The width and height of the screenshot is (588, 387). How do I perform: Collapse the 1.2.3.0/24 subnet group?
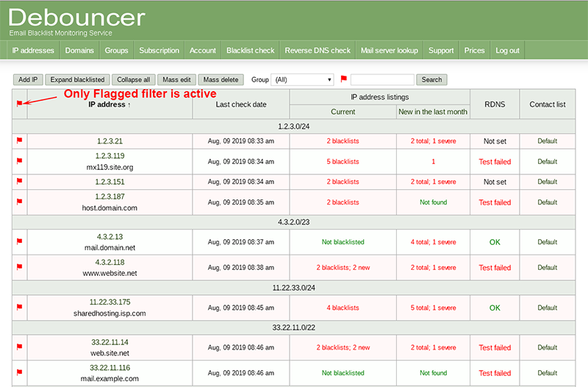293,127
